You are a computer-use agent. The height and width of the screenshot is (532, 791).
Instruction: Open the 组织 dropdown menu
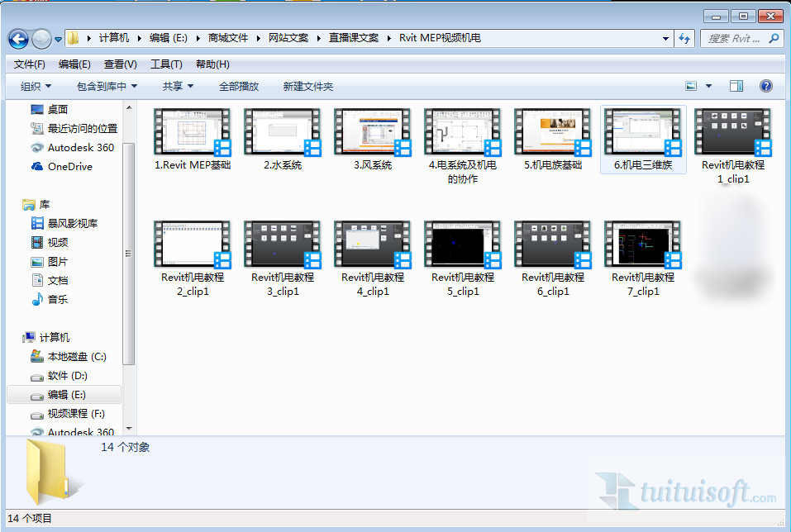[x=36, y=86]
